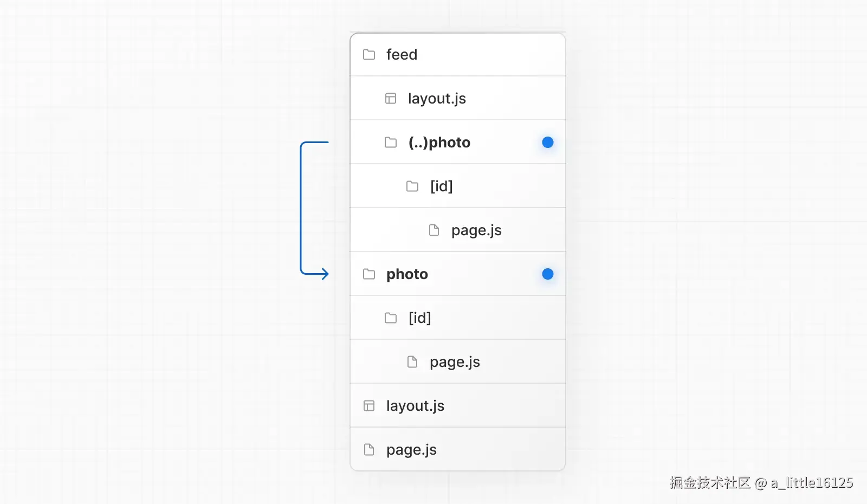Click the feed folder icon
The image size is (867, 504).
coord(369,55)
